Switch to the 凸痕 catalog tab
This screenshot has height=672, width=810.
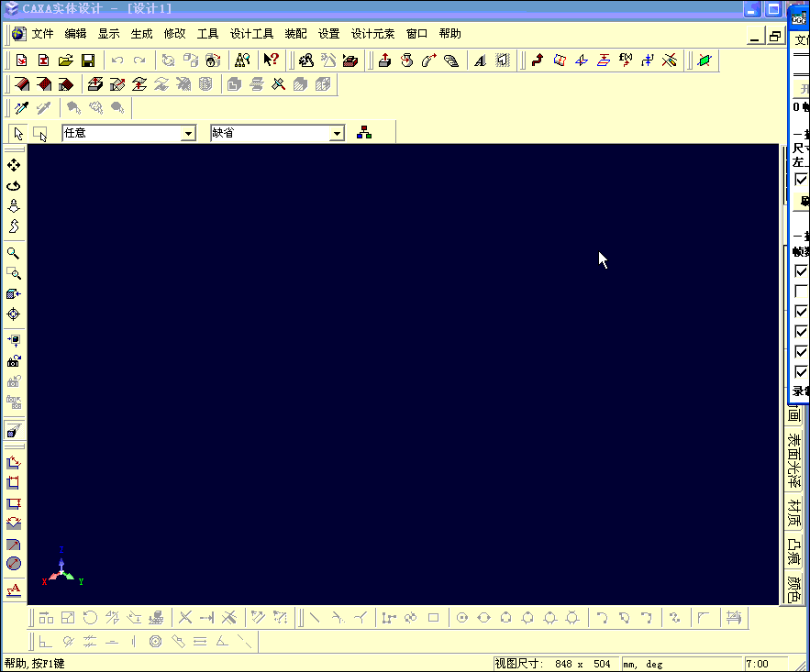coord(794,551)
